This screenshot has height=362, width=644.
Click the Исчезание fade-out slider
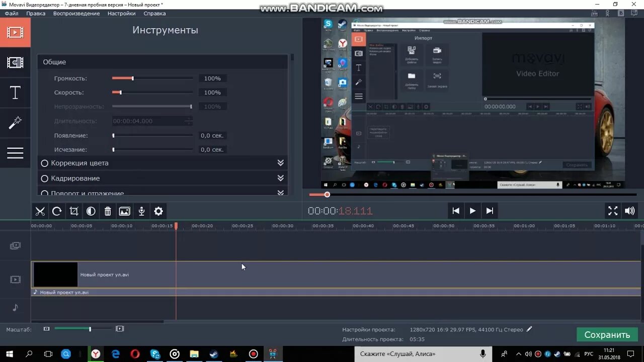pyautogui.click(x=152, y=150)
